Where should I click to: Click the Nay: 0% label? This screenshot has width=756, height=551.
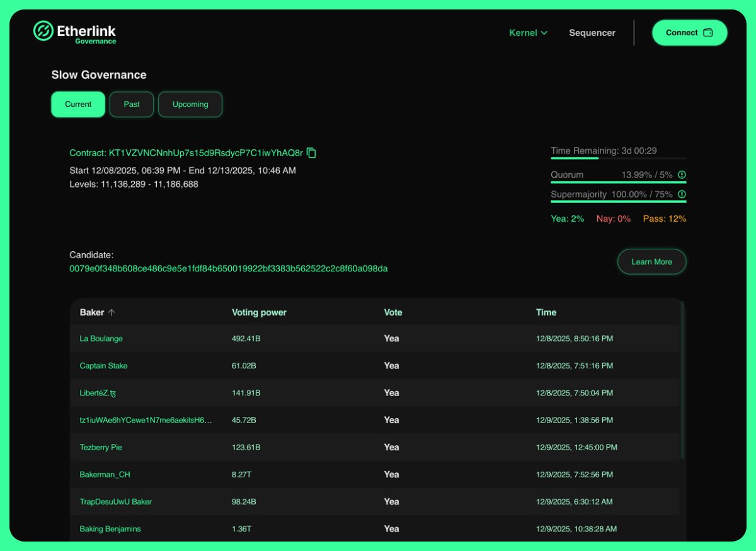point(614,219)
